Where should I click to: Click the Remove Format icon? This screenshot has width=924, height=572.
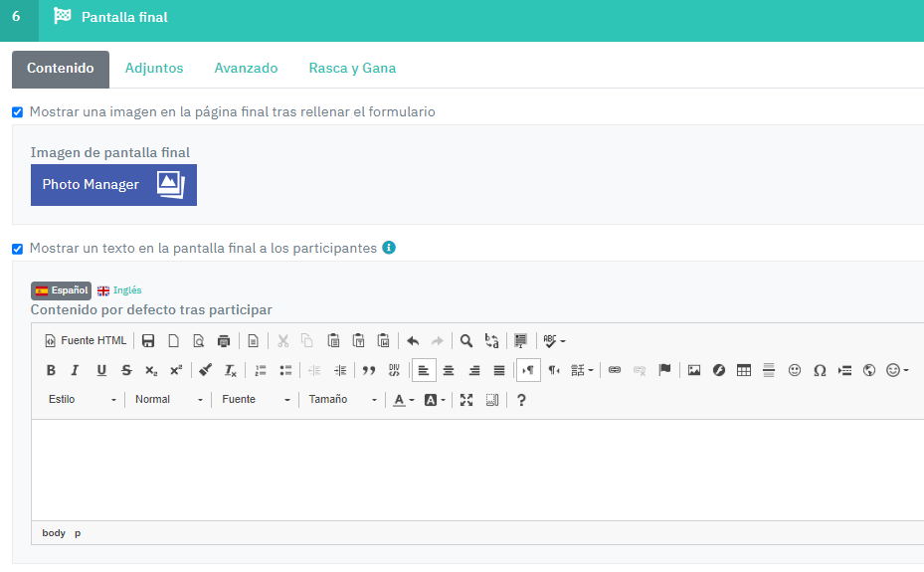pyautogui.click(x=230, y=370)
